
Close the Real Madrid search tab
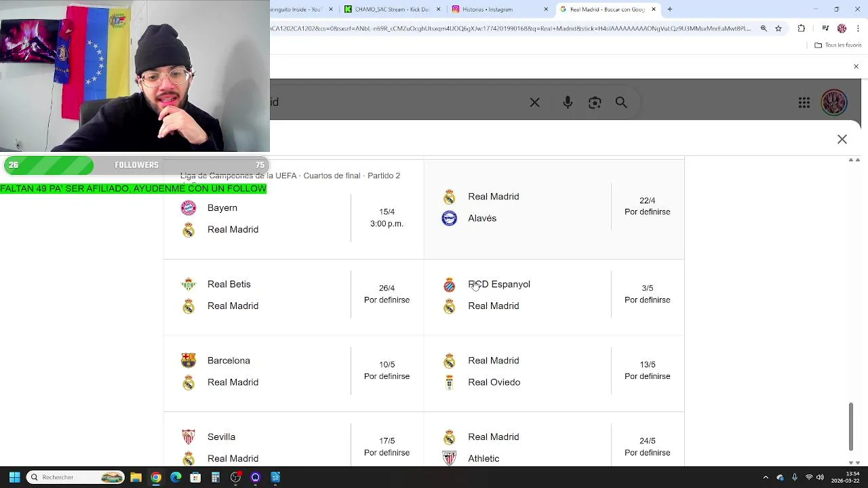tap(654, 9)
